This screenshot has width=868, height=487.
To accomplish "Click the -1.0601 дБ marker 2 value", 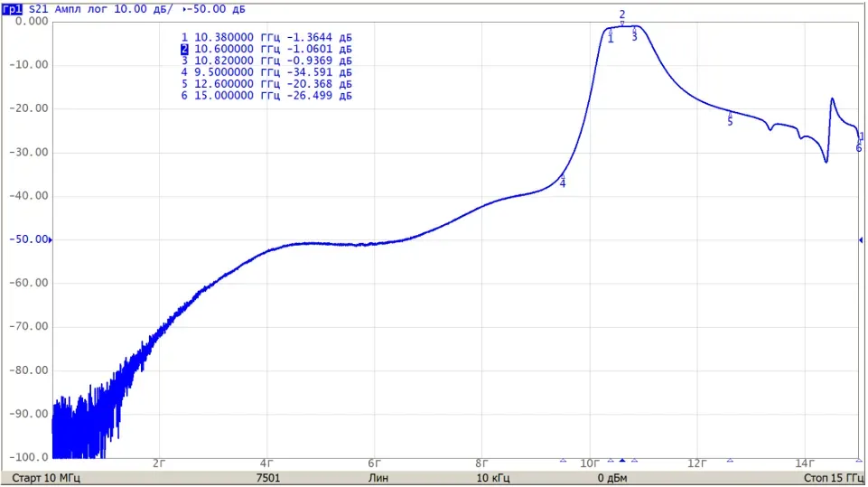I will click(x=320, y=49).
